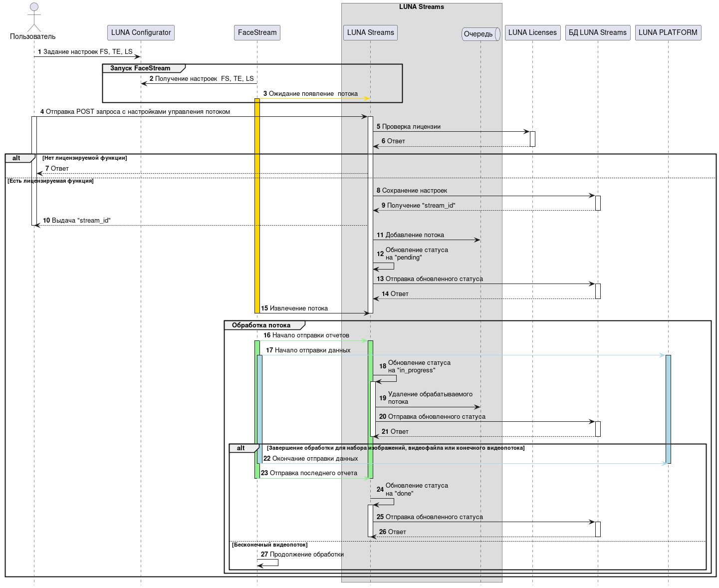719x588 pixels.
Task: Click the Обработка потока frame label
Action: tap(261, 325)
